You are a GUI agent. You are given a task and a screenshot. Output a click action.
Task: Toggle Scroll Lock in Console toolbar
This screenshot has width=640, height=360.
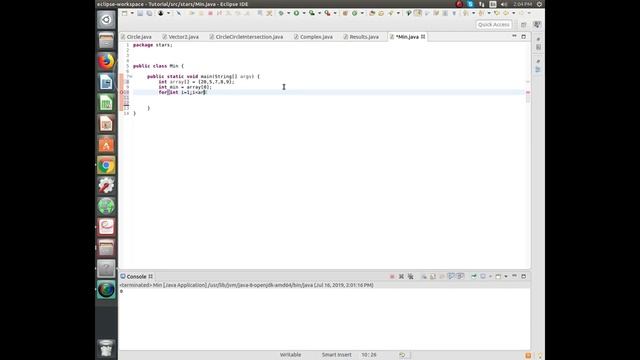pyautogui.click(x=433, y=276)
